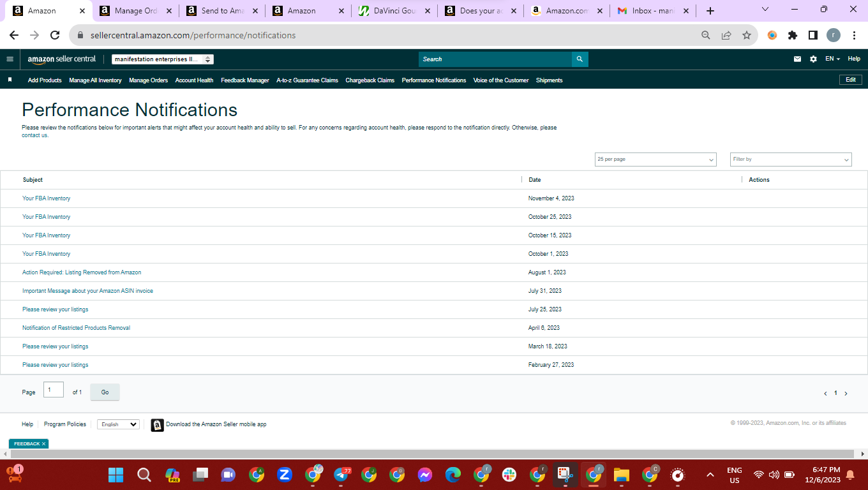Switch to the Gmail Inbox browser tab
This screenshot has width=868, height=490.
pyautogui.click(x=653, y=11)
